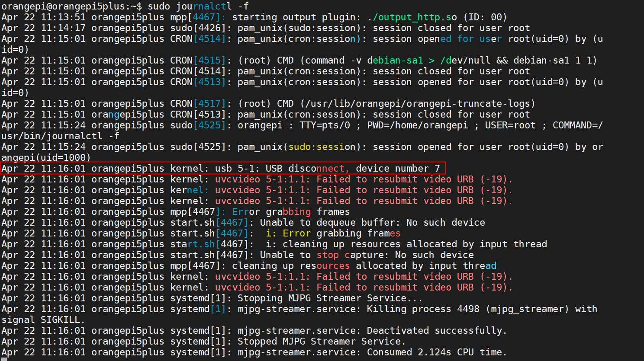Select the '/dev/null' path text

point(465,61)
